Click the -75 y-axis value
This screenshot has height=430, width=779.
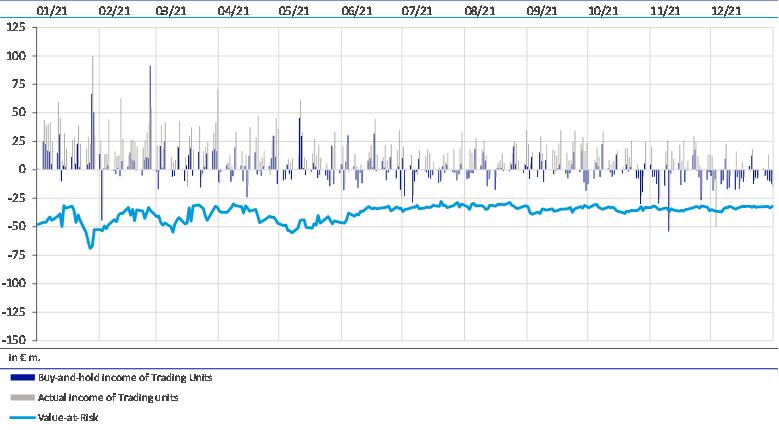click(x=15, y=255)
